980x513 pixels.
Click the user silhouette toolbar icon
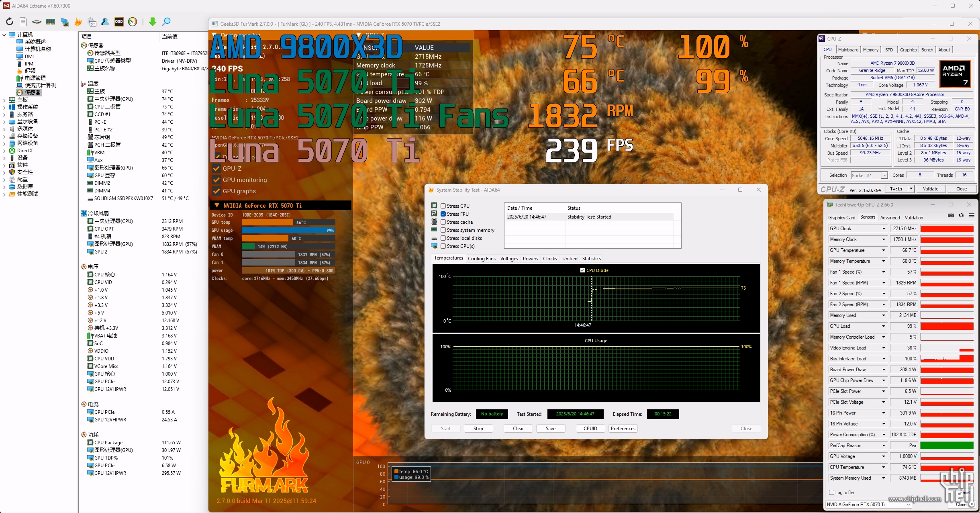point(105,22)
